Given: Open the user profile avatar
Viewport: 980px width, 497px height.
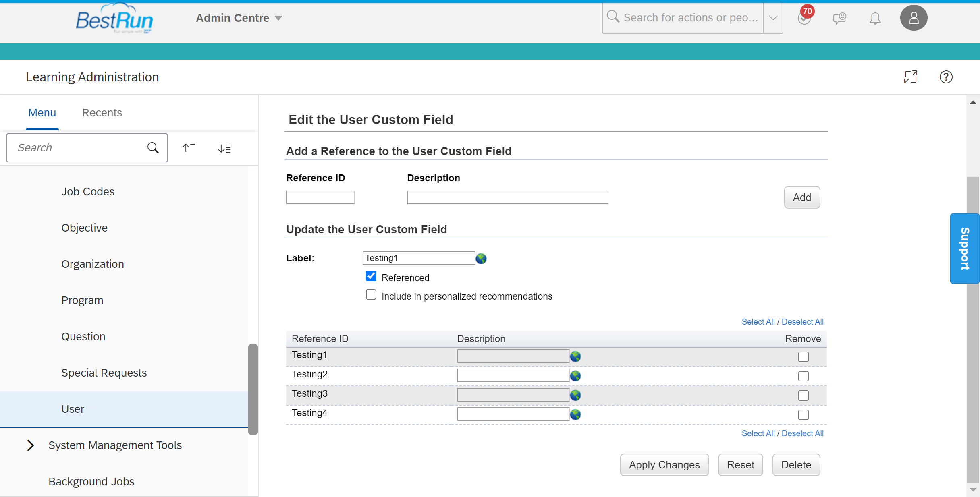Looking at the screenshot, I should click(914, 18).
